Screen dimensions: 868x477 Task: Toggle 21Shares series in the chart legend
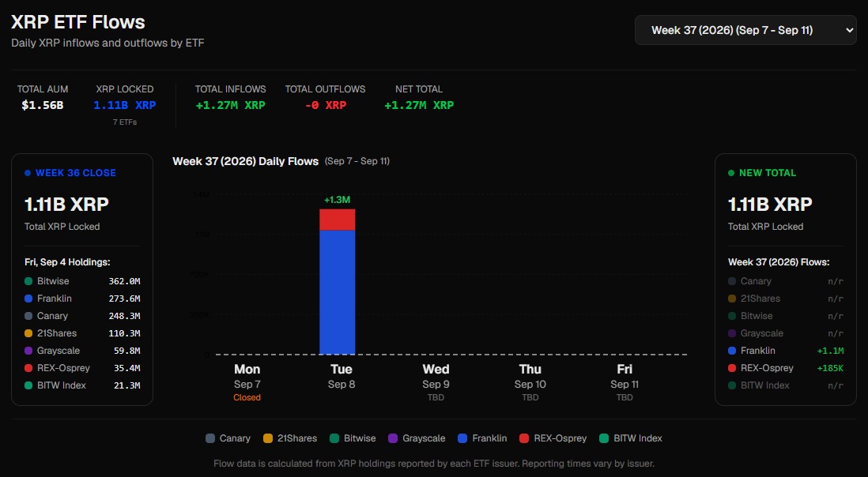pyautogui.click(x=290, y=438)
